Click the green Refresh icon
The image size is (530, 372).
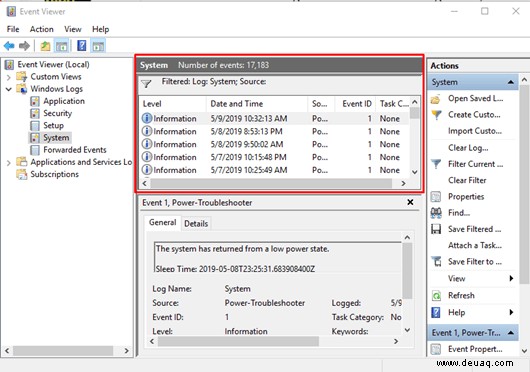tap(436, 296)
